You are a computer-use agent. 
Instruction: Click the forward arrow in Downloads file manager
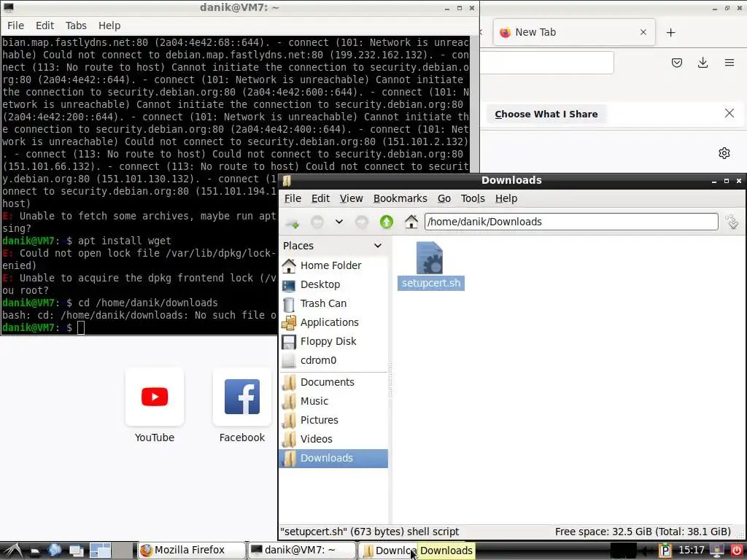click(x=362, y=222)
